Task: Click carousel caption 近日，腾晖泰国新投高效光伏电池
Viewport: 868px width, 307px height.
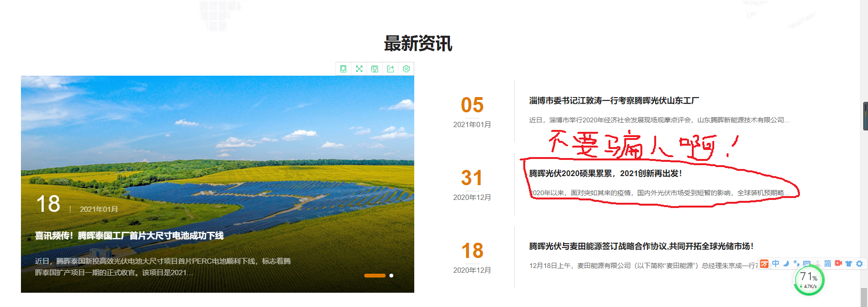Action: [x=162, y=267]
